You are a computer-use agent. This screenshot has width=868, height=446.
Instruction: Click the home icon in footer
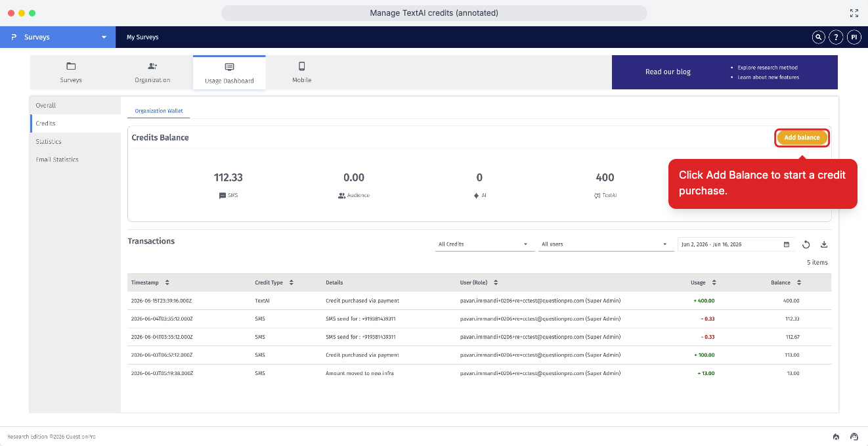tap(836, 436)
